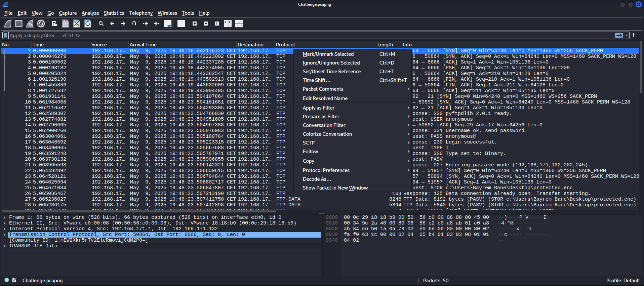This screenshot has width=644, height=286.
Task: Add a display filter button with plus
Action: coord(634,35)
